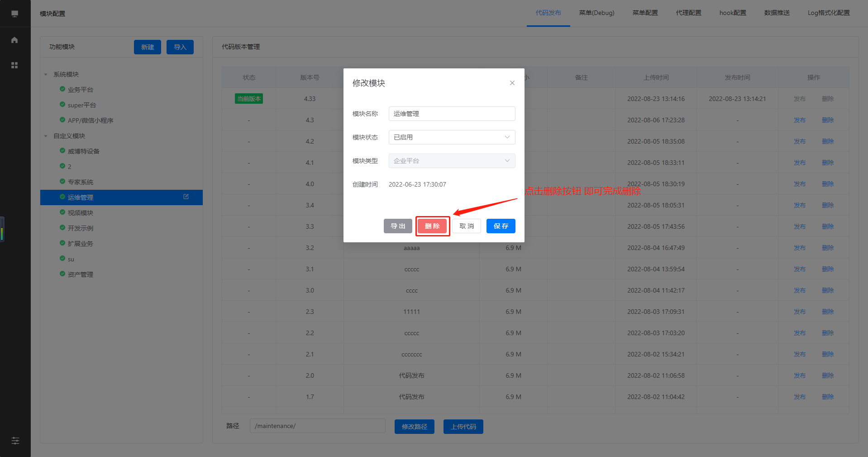Click the 模块名称 input field
Viewport: 868px width, 457px height.
point(452,114)
